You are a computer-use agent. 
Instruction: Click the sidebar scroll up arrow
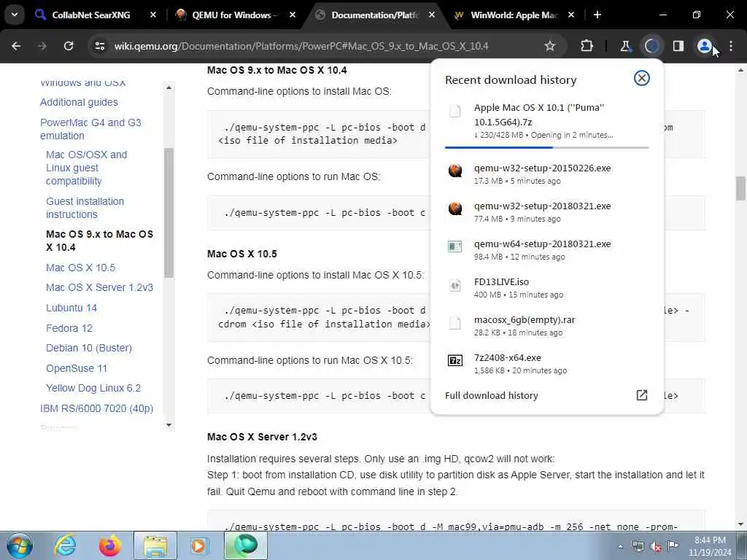pos(169,87)
